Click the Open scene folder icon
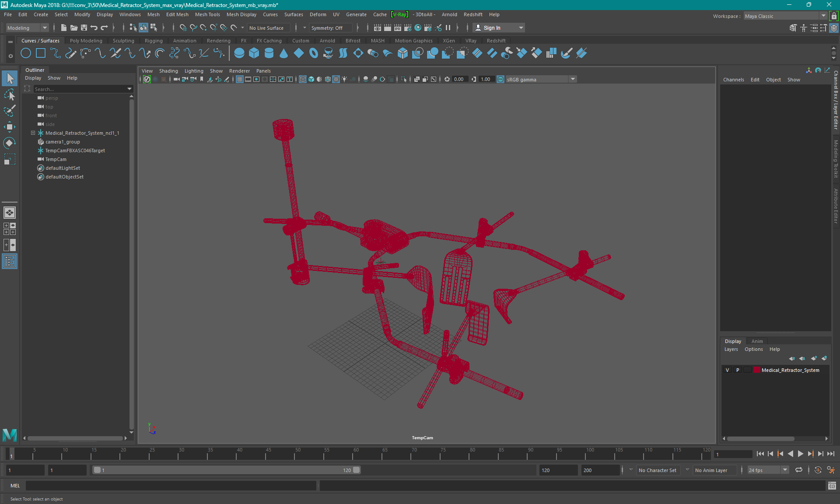The width and height of the screenshot is (840, 504). click(74, 28)
